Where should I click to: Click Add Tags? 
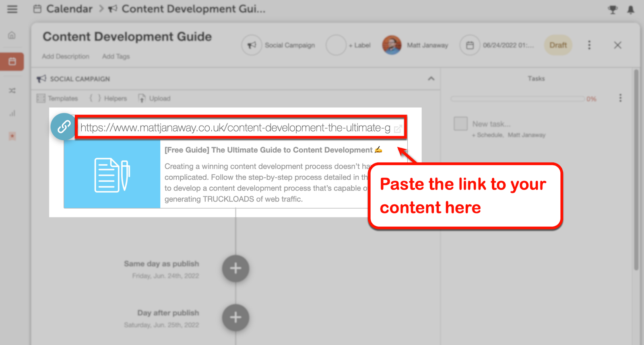[116, 56]
